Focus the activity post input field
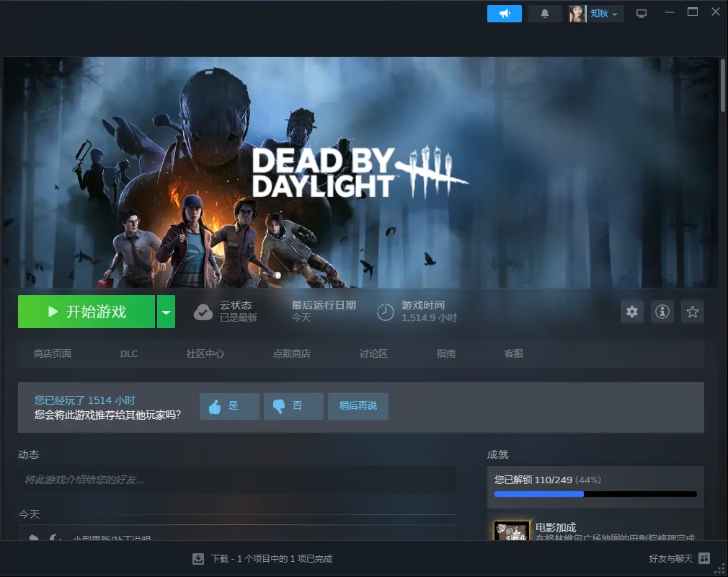The image size is (728, 577). tap(237, 480)
